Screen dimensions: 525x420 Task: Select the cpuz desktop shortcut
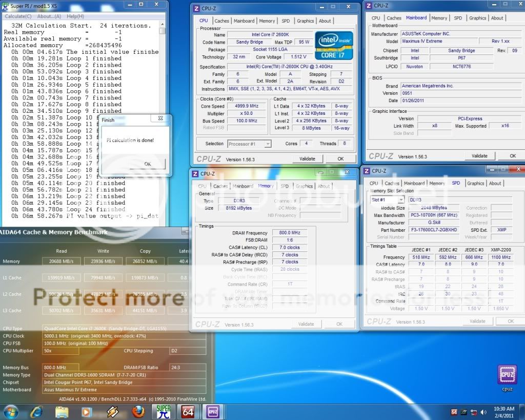pyautogui.click(x=507, y=378)
